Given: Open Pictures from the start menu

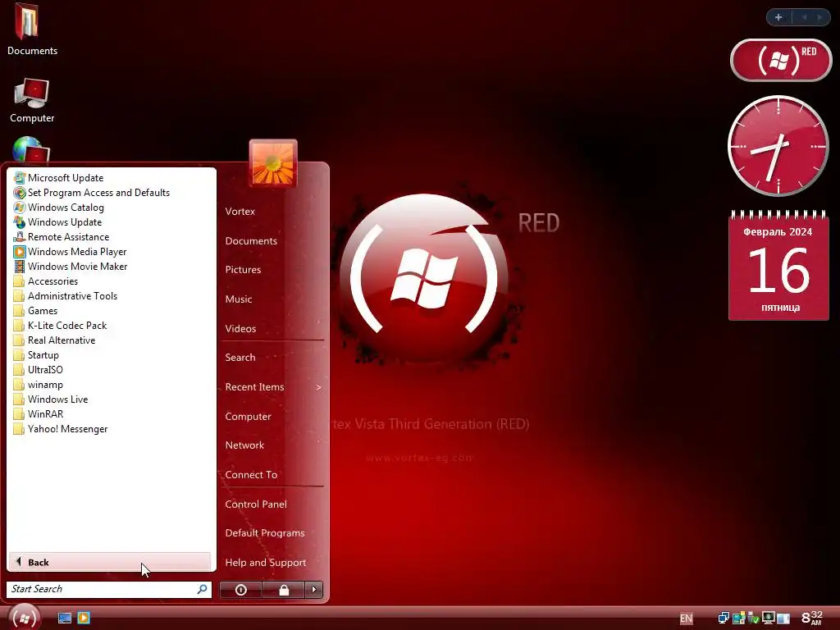Looking at the screenshot, I should pyautogui.click(x=243, y=270).
